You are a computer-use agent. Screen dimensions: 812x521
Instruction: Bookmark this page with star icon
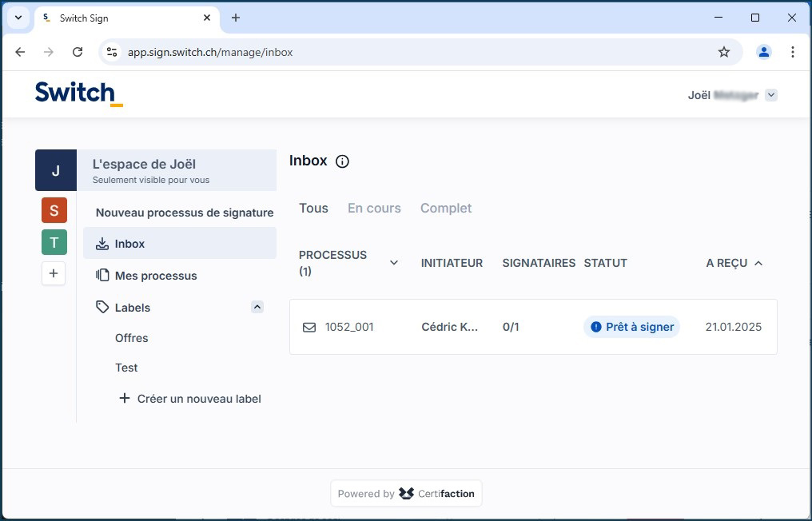coord(723,52)
